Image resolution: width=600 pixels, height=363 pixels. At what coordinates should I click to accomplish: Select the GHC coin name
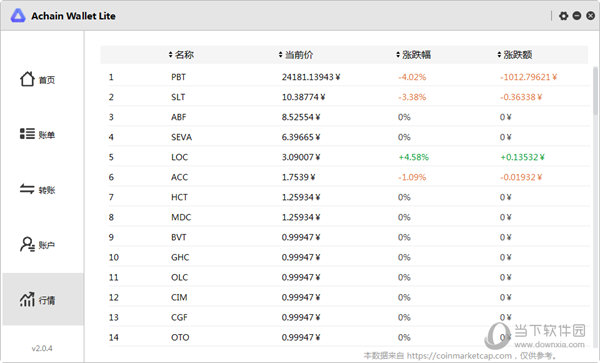click(180, 257)
